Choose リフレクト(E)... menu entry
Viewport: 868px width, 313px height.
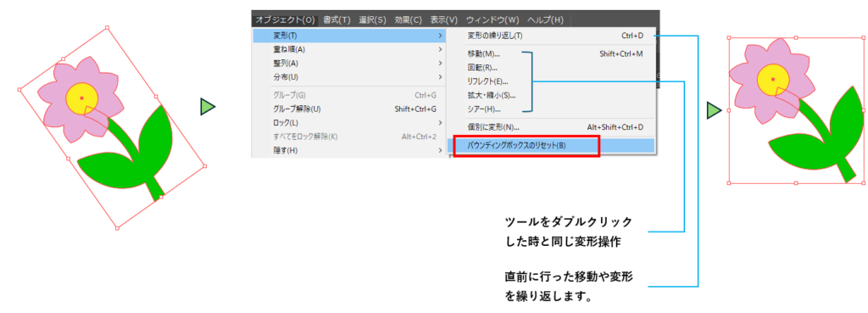click(487, 81)
